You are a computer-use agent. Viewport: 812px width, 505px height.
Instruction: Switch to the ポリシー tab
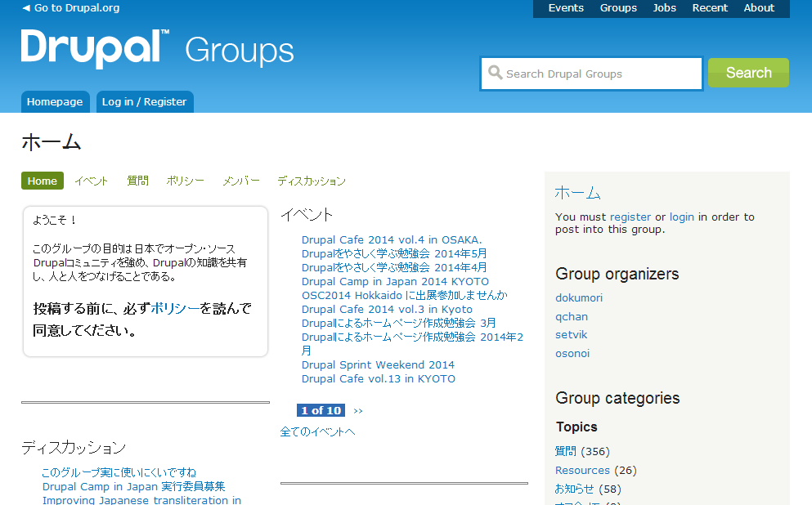click(x=186, y=181)
